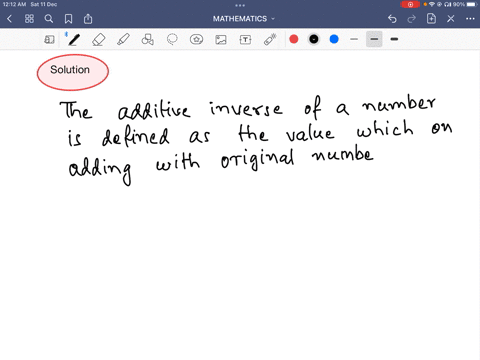Toggle the zoom window tool
This screenshot has width=480, height=360.
49,40
